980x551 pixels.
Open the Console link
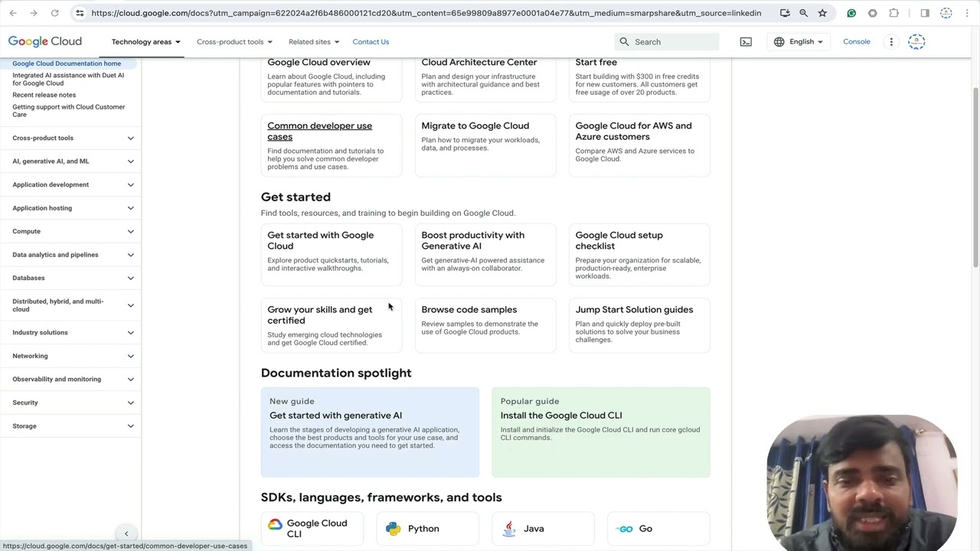857,42
